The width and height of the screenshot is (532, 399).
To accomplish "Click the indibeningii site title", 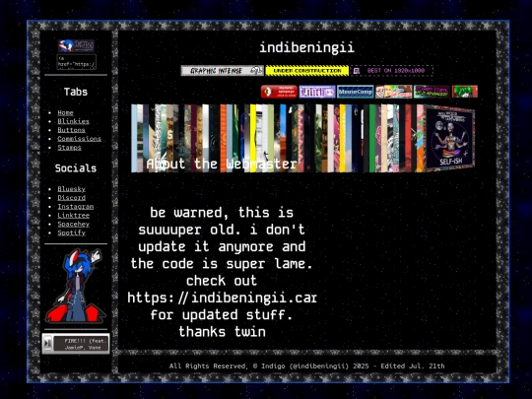I will tap(307, 47).
